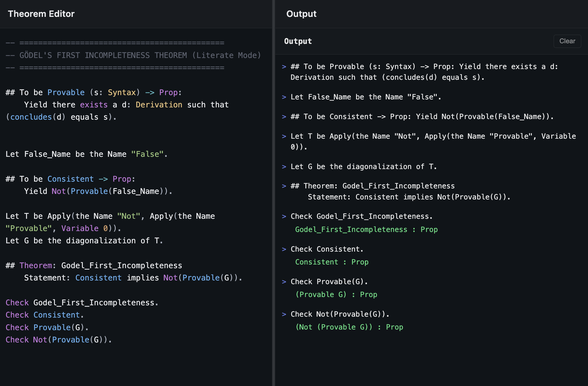
Task: Click the 'Check Provable(G).' editor line
Action: point(47,327)
